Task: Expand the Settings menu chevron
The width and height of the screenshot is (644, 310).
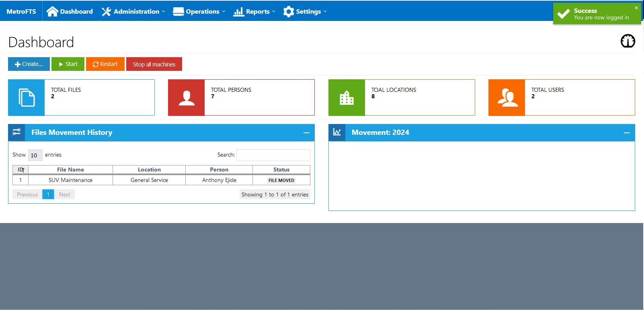Action: [x=325, y=12]
